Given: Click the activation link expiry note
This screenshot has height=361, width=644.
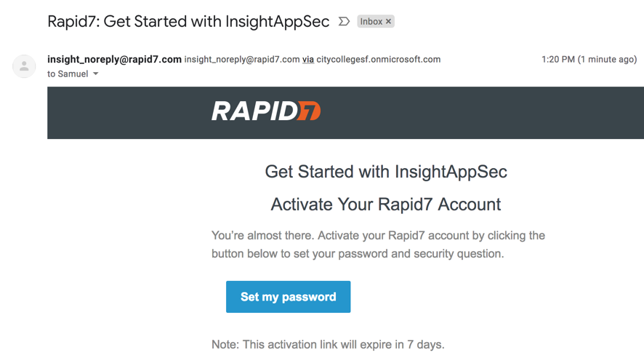Looking at the screenshot, I should click(328, 344).
